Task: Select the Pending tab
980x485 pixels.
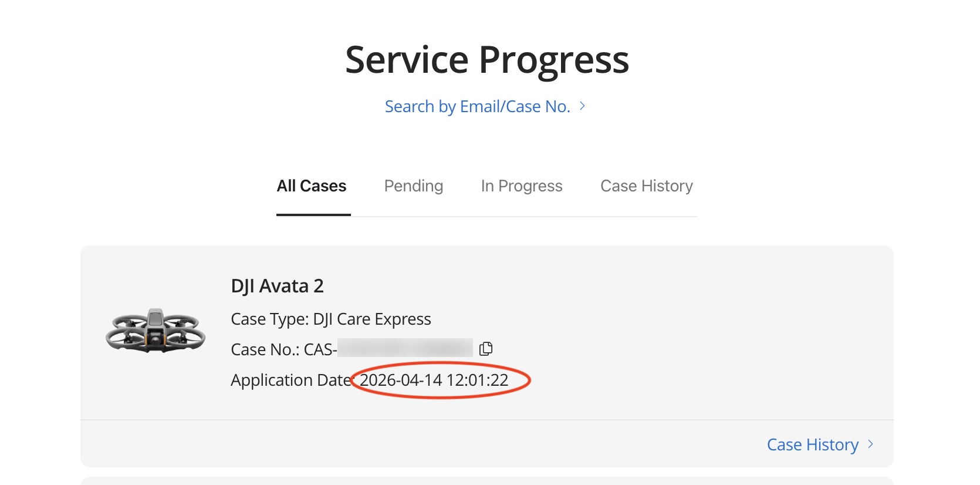Action: click(414, 186)
